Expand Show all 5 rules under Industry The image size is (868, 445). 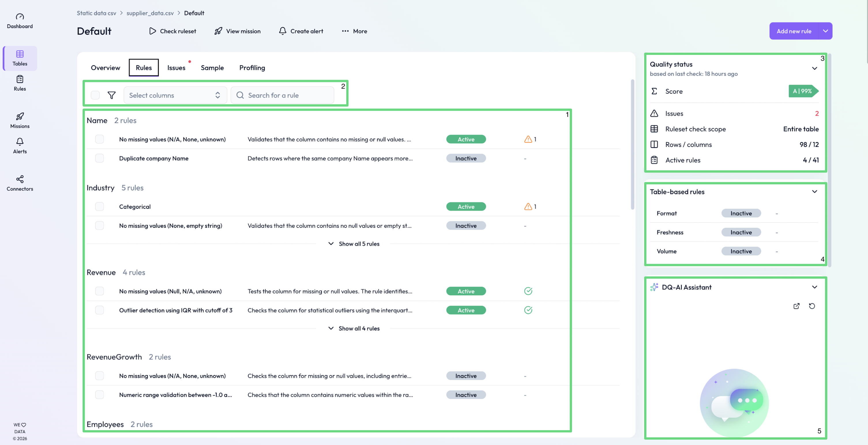(354, 244)
